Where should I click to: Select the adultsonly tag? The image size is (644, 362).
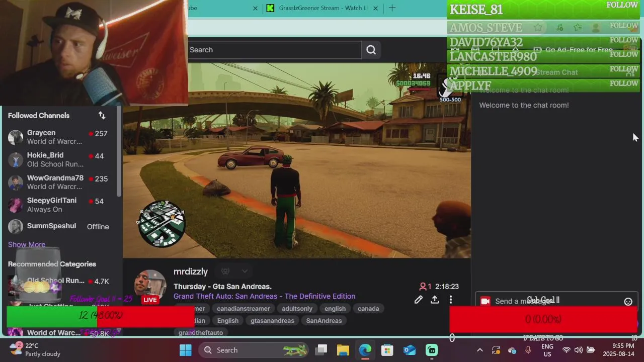[x=297, y=309]
